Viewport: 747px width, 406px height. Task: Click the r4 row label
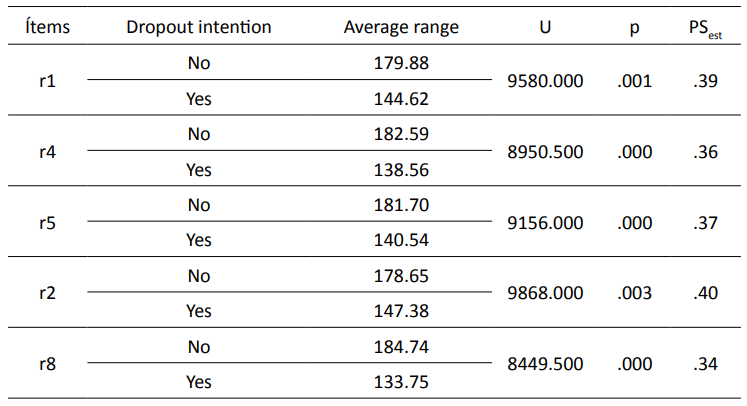[47, 152]
